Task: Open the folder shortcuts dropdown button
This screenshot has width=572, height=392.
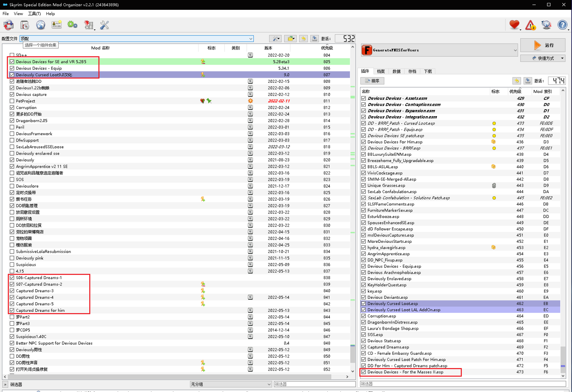Action: point(290,38)
